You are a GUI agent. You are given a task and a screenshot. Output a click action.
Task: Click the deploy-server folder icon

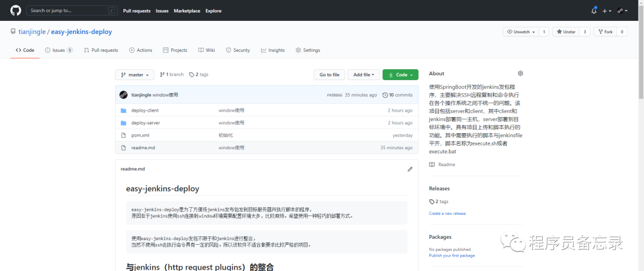pos(123,123)
